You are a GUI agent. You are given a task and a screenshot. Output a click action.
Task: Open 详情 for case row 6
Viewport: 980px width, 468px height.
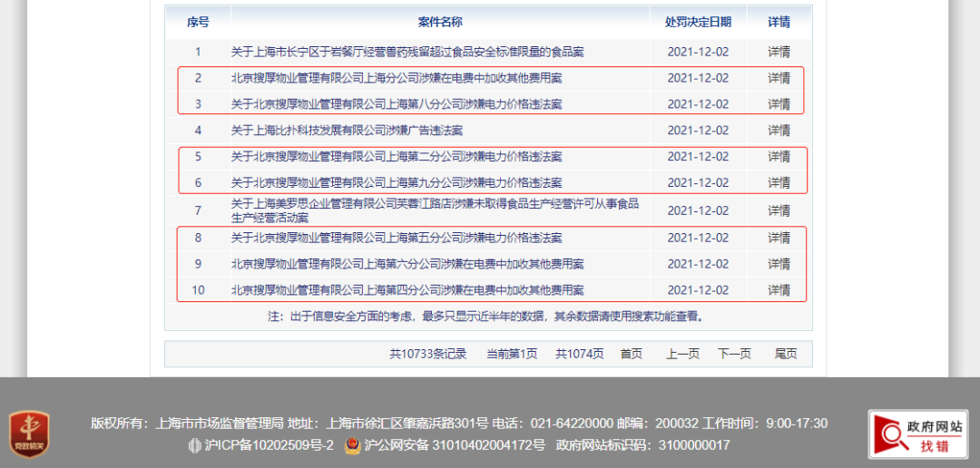point(779,182)
